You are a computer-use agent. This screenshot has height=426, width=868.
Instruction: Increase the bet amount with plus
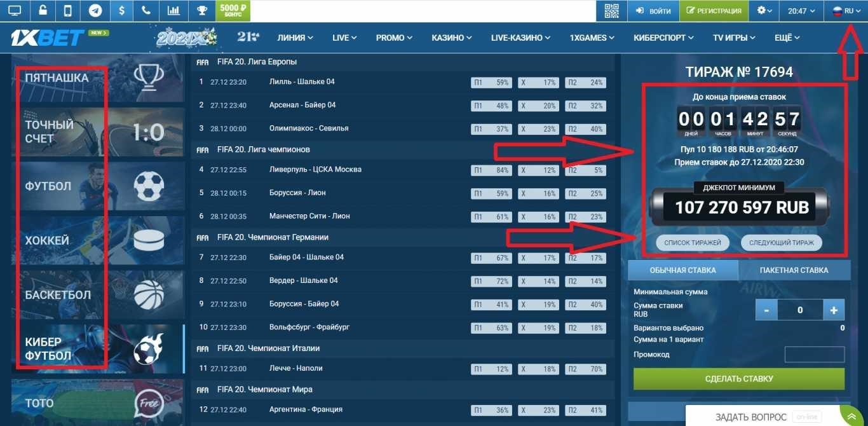[x=834, y=310]
